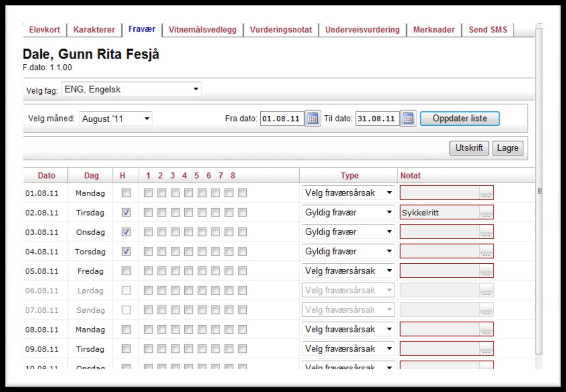The height and width of the screenshot is (392, 566).
Task: Open the Merknader tab
Action: [434, 30]
